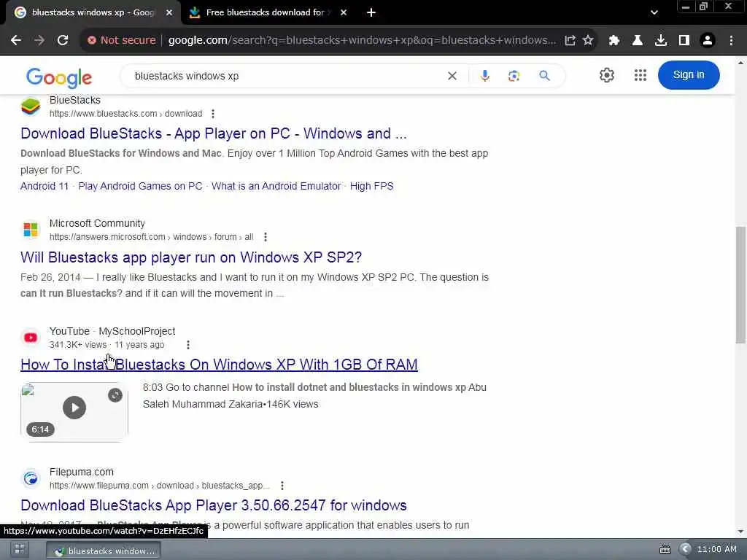Viewport: 747px width, 560px height.
Task: Open more options for BlueStacks result
Action: [x=213, y=114]
